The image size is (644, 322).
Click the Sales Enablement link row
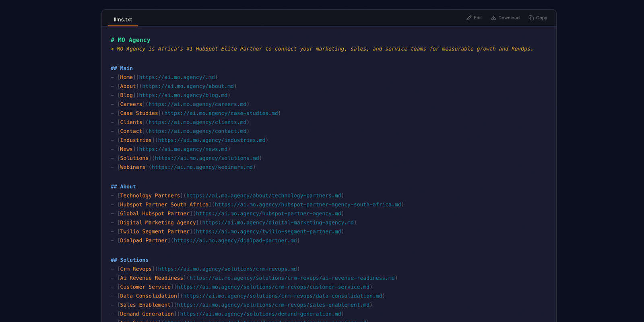click(242, 305)
